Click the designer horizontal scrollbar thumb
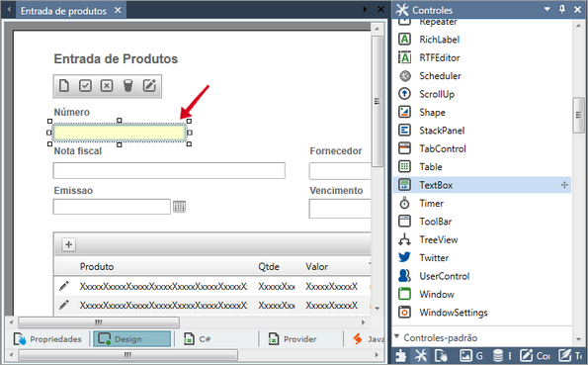This screenshot has width=588, height=365. click(99, 322)
